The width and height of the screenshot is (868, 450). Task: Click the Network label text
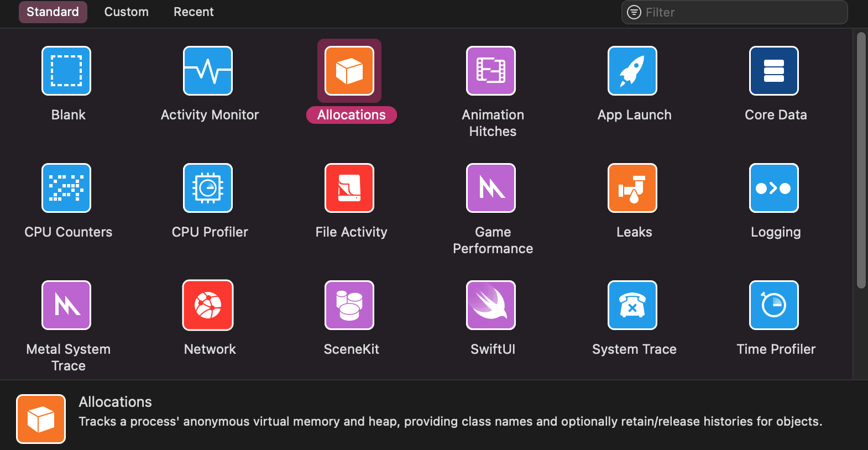tap(210, 349)
